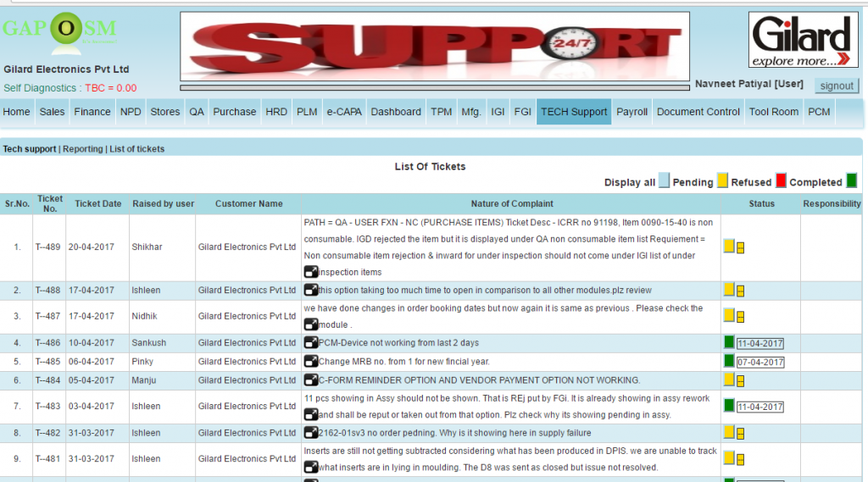This screenshot has height=482, width=868.
Task: Filter by the yellow Pending swatch
Action: 722,180
